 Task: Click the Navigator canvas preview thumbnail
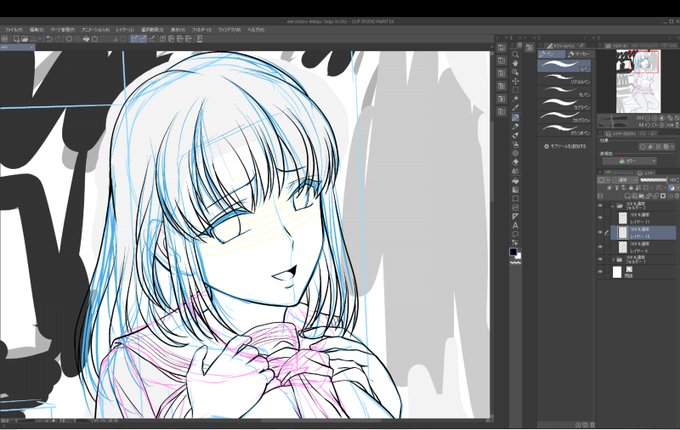pyautogui.click(x=638, y=81)
